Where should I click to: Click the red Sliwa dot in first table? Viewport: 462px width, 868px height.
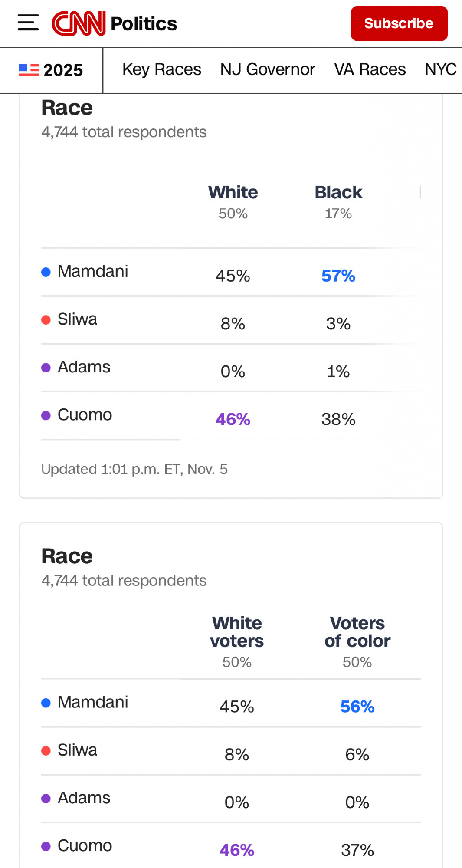46,320
